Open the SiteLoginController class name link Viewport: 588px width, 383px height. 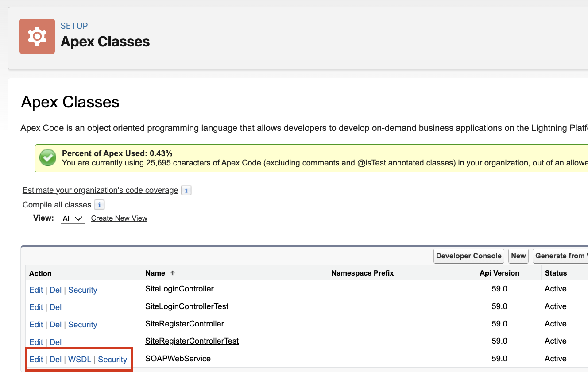pos(179,289)
